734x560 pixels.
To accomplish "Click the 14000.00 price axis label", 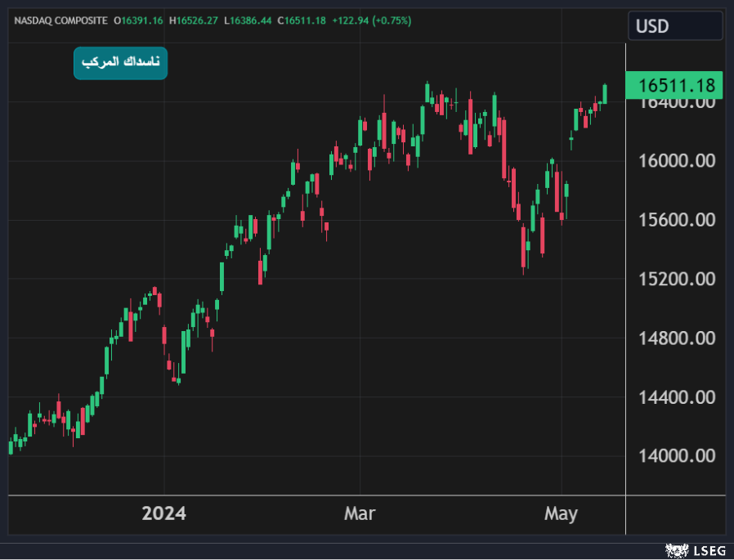I will (x=677, y=456).
